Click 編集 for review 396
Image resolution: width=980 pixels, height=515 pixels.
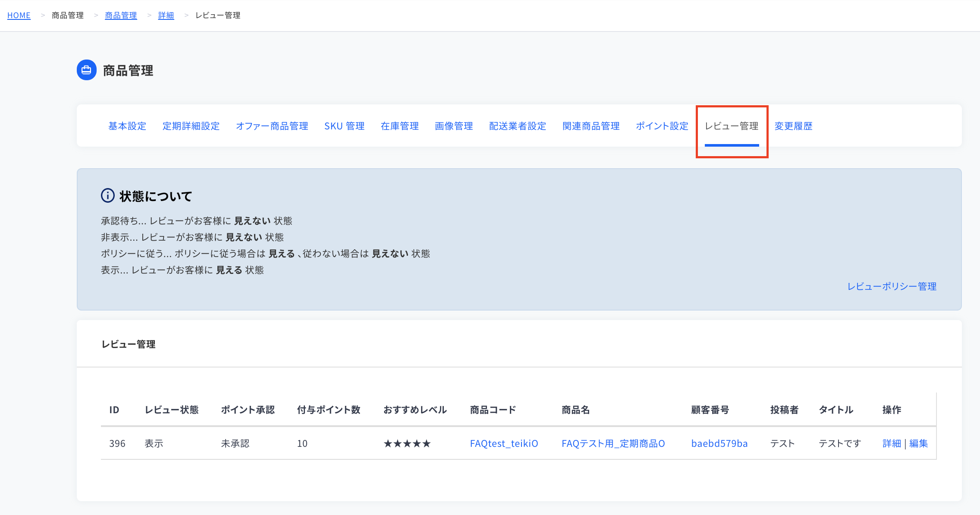[919, 443]
